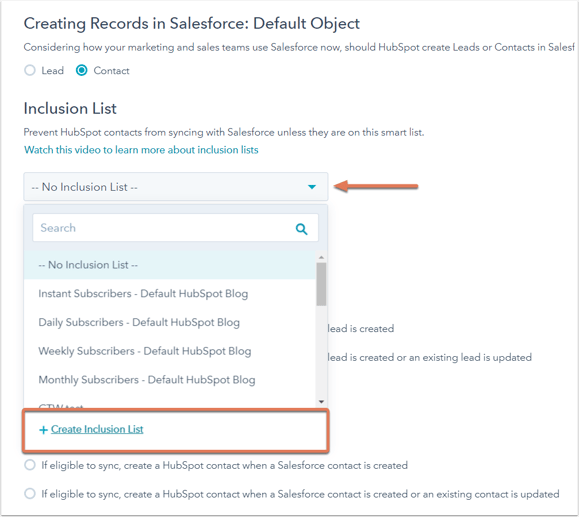Click the plus icon beside Create Inclusion List
This screenshot has height=517, width=579.
pos(43,430)
